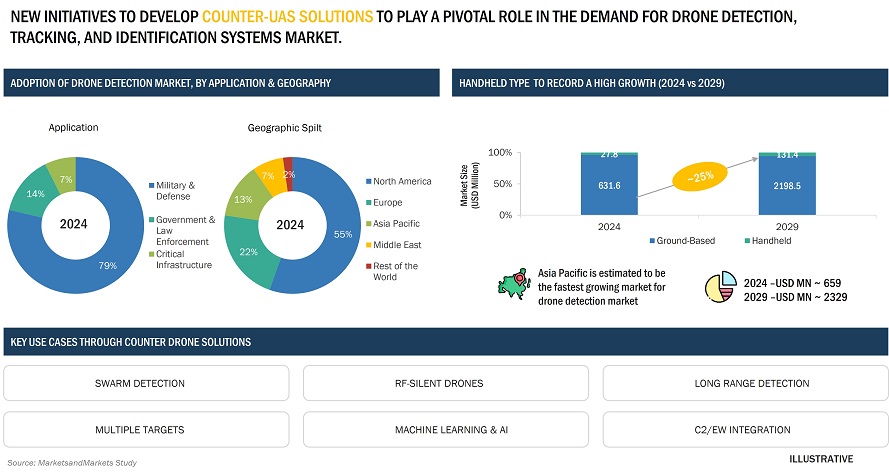Click the Application donut chart center
The image size is (889, 473).
coord(75,224)
